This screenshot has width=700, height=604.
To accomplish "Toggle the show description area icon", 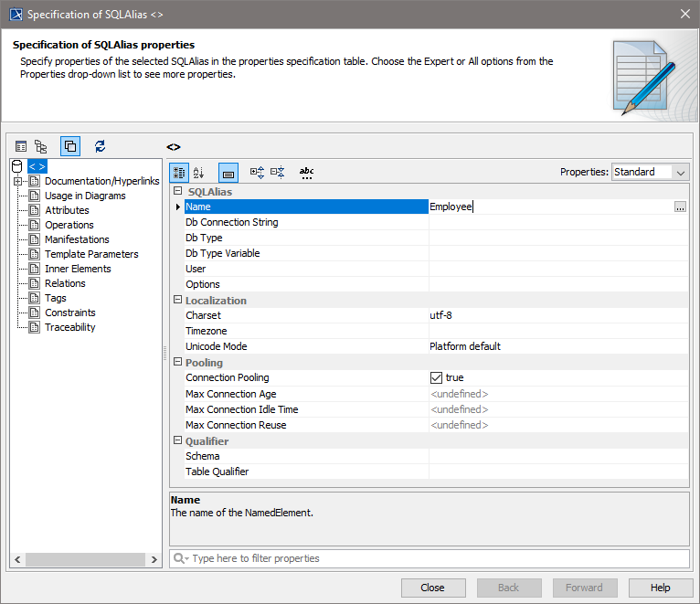I will click(x=228, y=172).
